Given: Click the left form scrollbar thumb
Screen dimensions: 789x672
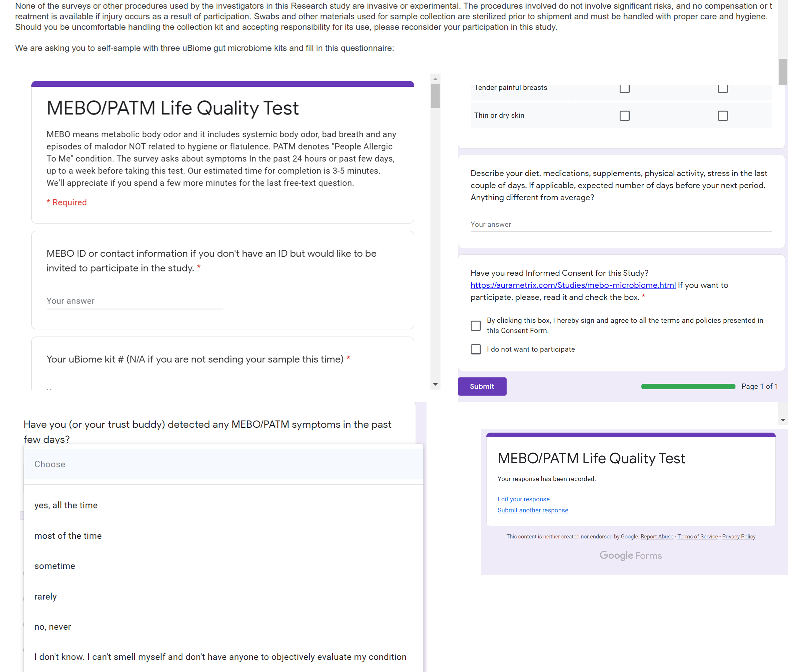Looking at the screenshot, I should [435, 96].
